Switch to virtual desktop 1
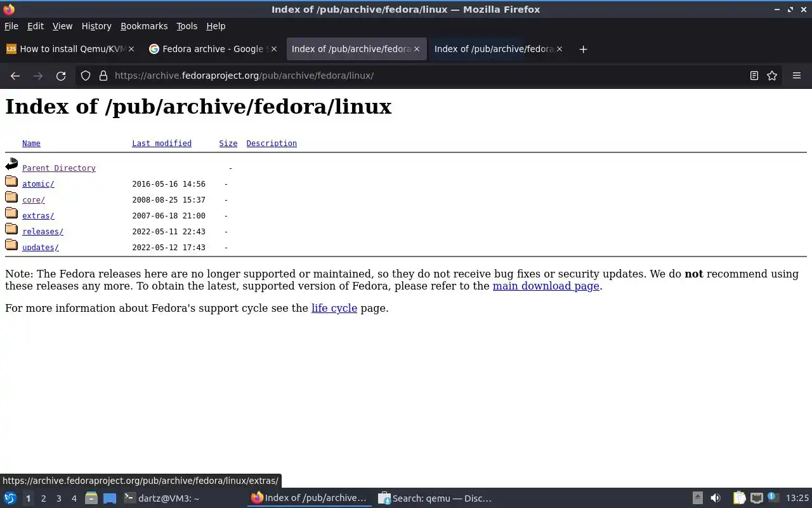This screenshot has width=812, height=508. 28,498
